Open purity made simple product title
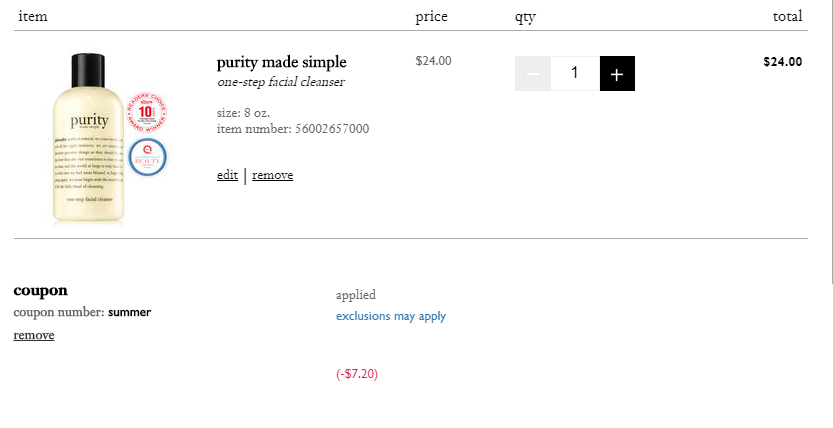 pyautogui.click(x=282, y=63)
